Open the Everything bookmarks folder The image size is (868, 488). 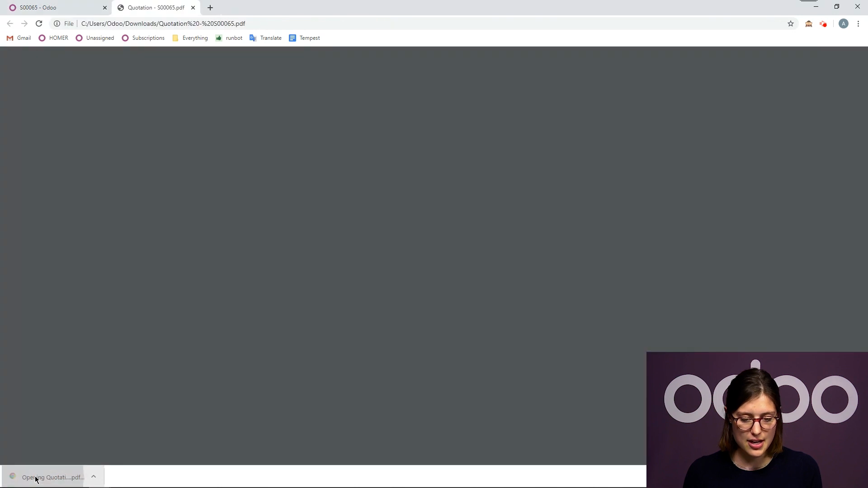(190, 38)
